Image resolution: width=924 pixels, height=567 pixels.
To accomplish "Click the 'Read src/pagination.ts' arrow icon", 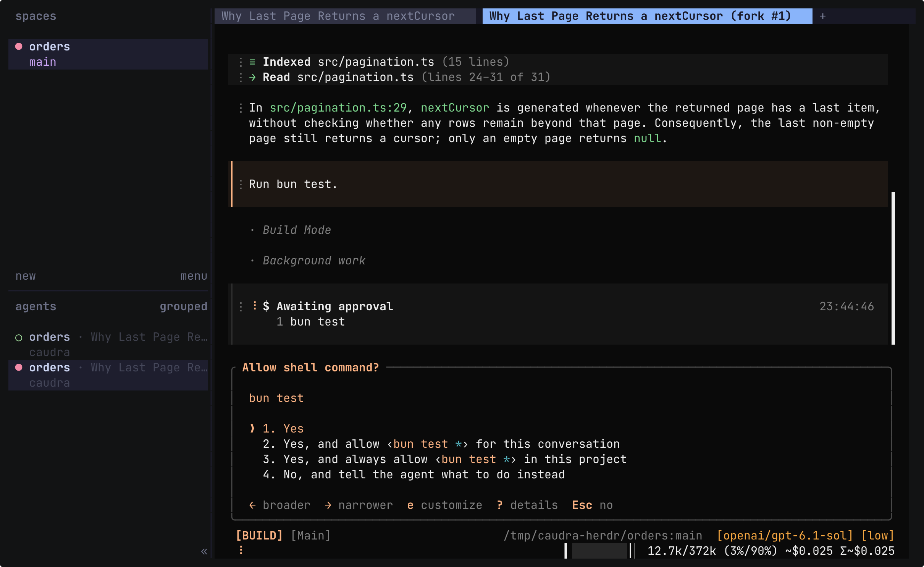I will click(252, 77).
